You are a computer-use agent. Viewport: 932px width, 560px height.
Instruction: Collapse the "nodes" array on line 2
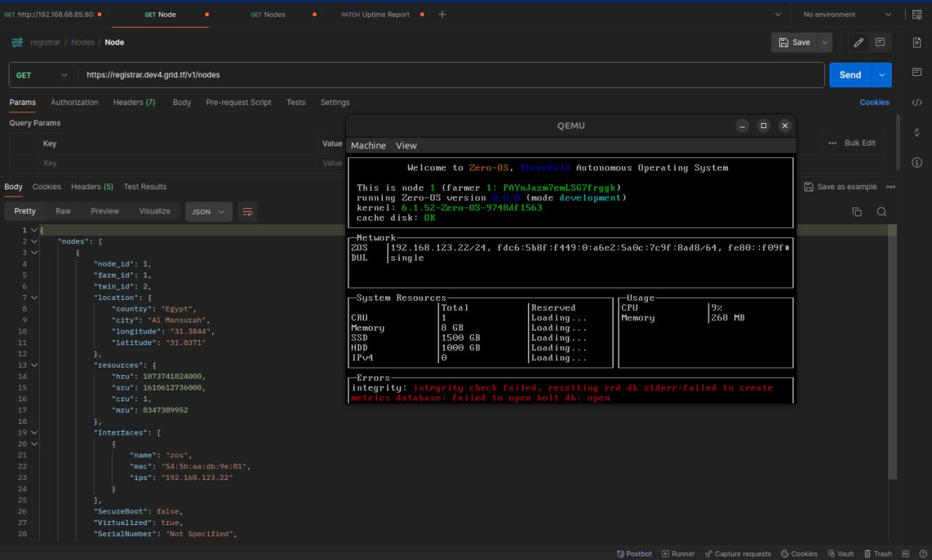(33, 241)
